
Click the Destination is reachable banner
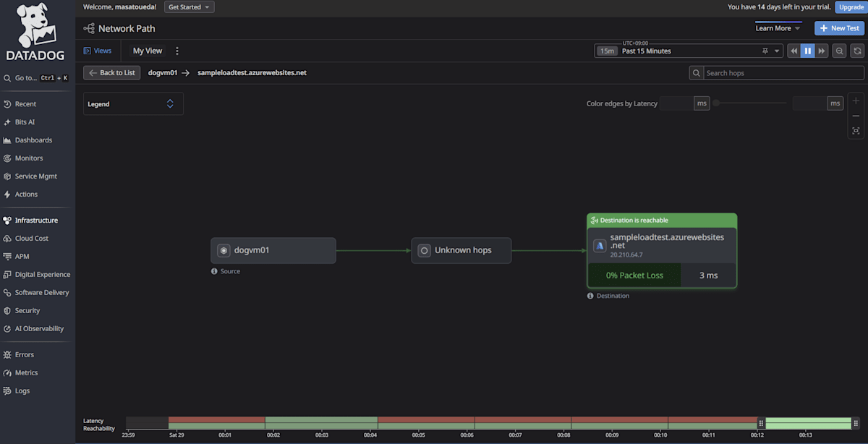point(662,221)
